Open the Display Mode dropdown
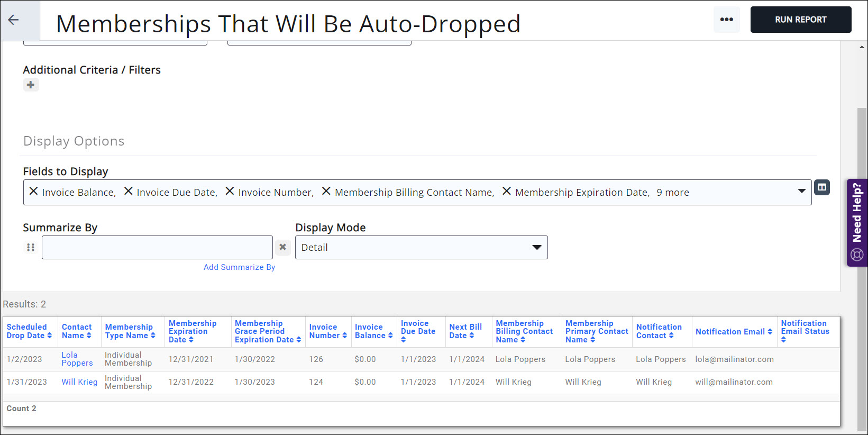 [536, 248]
